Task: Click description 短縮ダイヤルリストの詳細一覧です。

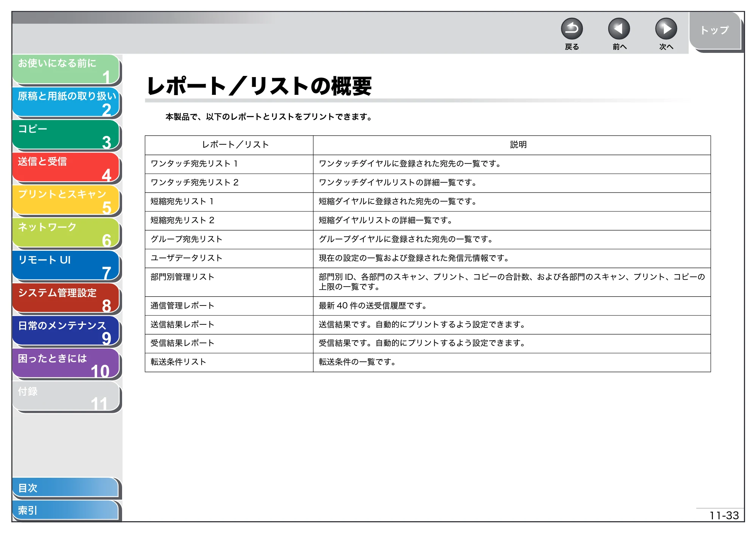Action: point(386,220)
